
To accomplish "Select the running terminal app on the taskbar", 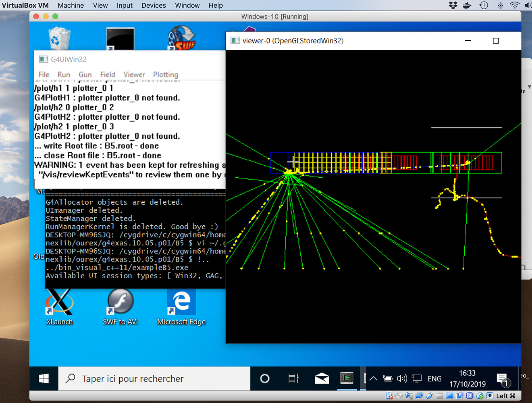I will click(x=347, y=378).
